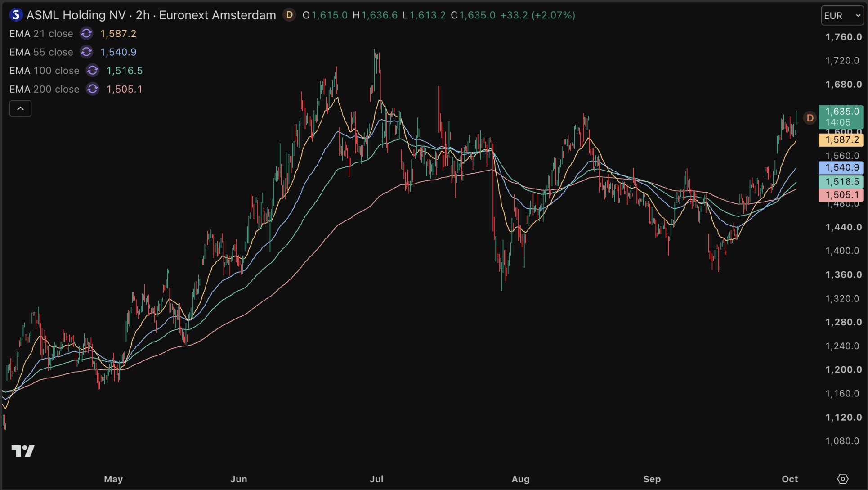The image size is (868, 490).
Task: Click the open value O 1,615.0
Action: click(325, 15)
